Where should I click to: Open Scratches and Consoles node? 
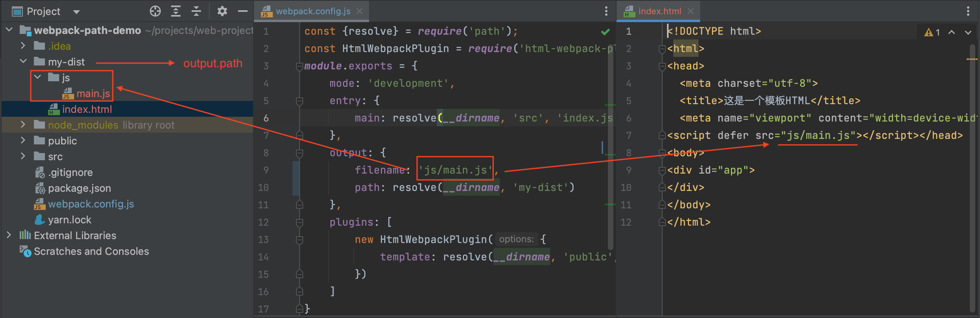[x=91, y=251]
